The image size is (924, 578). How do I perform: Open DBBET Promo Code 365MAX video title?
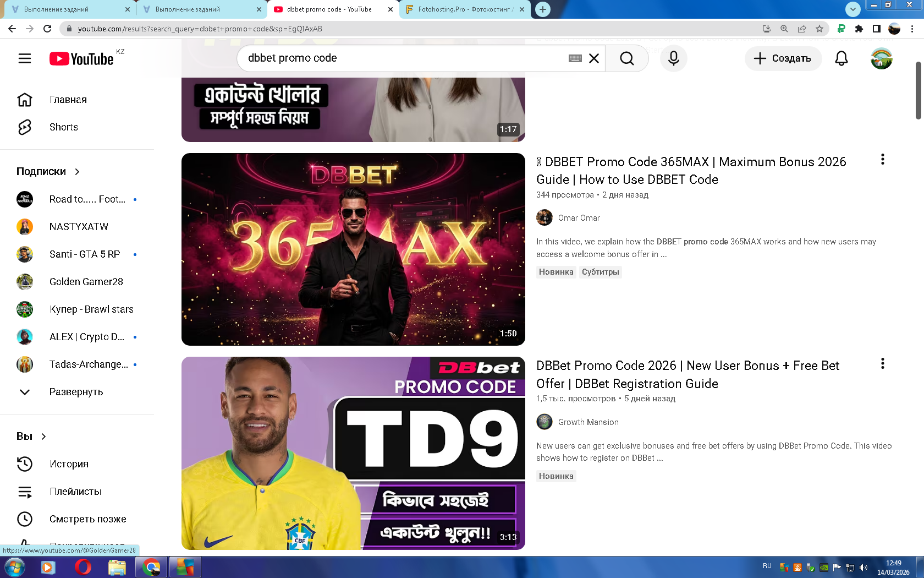click(691, 171)
